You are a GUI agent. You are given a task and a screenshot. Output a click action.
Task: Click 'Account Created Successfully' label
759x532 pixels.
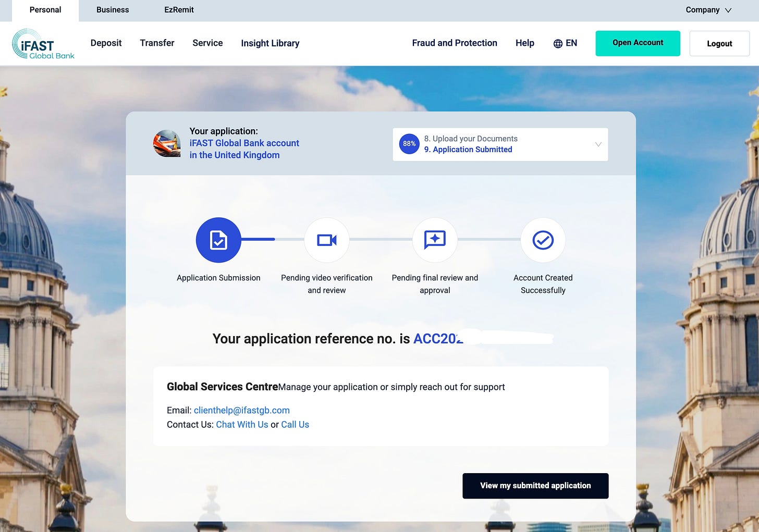coord(543,284)
